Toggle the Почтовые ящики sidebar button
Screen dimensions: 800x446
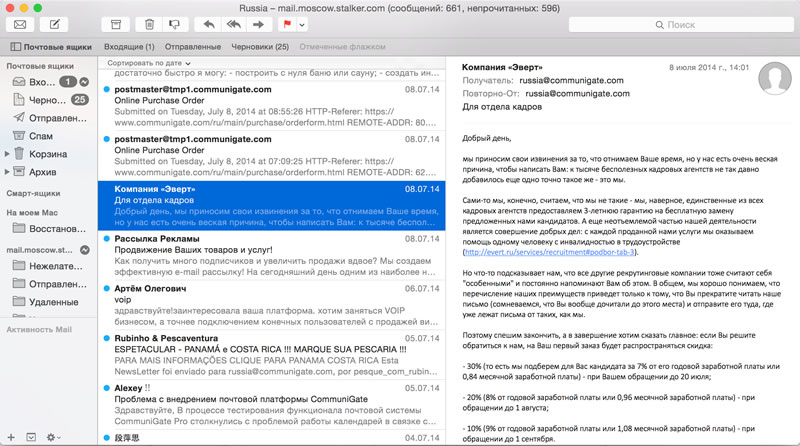coord(51,46)
